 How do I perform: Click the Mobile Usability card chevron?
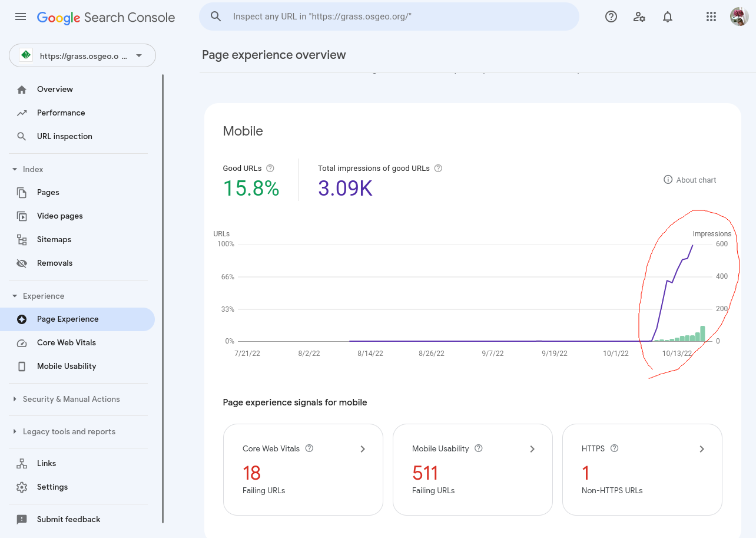click(532, 449)
